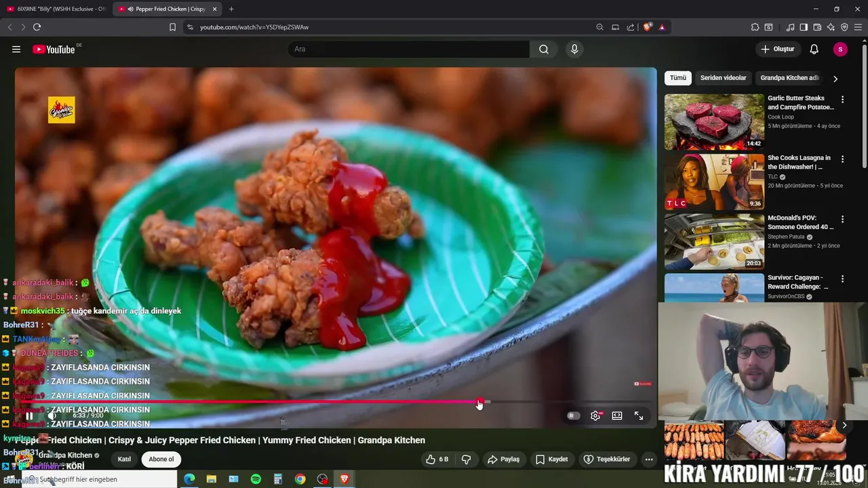Viewport: 868px width, 488px height.
Task: Open Leo AI sparkle icon
Action: [831, 27]
